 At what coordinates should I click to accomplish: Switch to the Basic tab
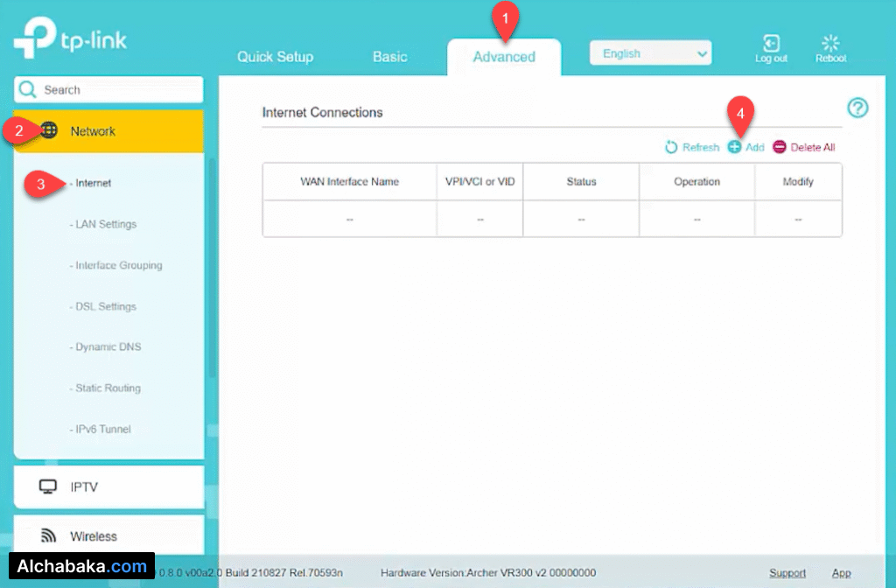tap(389, 57)
